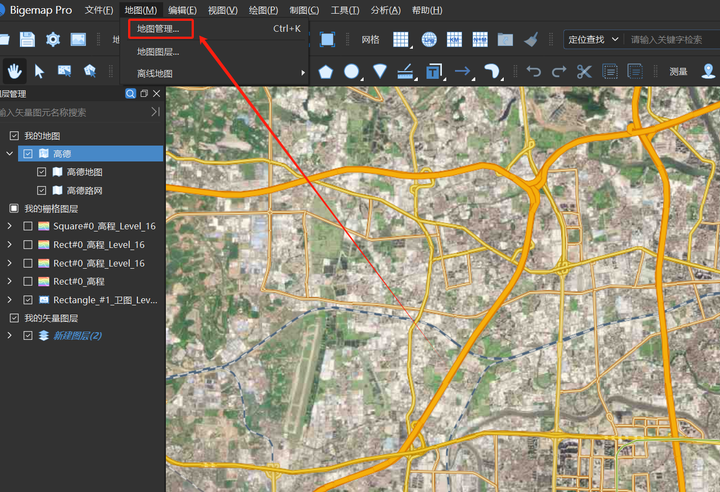This screenshot has height=492, width=720.
Task: Click the Lng globe grid icon
Action: pyautogui.click(x=429, y=40)
